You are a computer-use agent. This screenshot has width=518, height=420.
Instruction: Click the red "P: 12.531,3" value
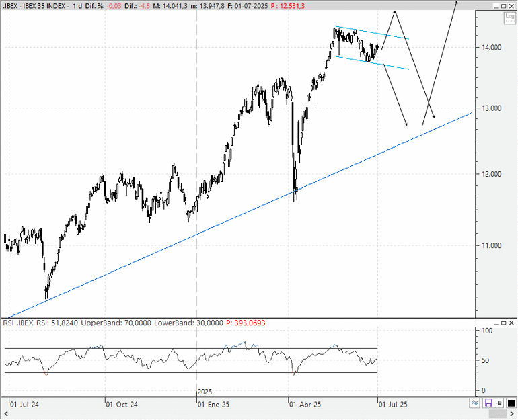point(288,6)
